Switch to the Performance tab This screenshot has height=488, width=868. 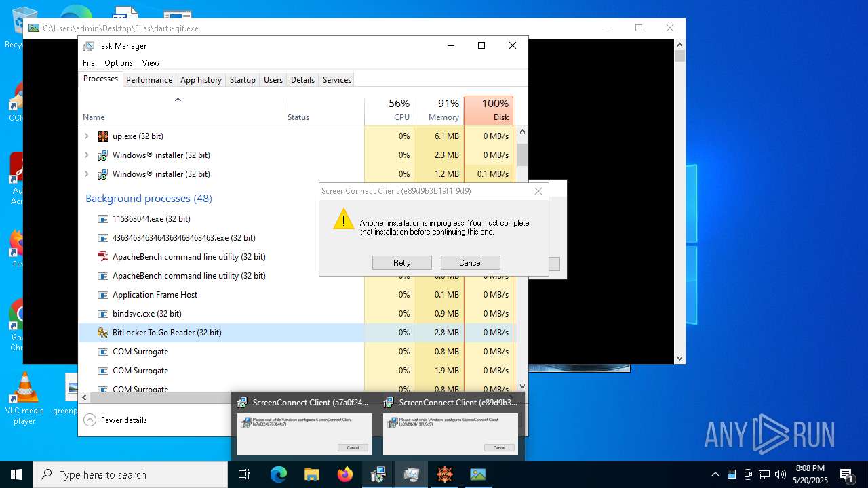point(149,80)
